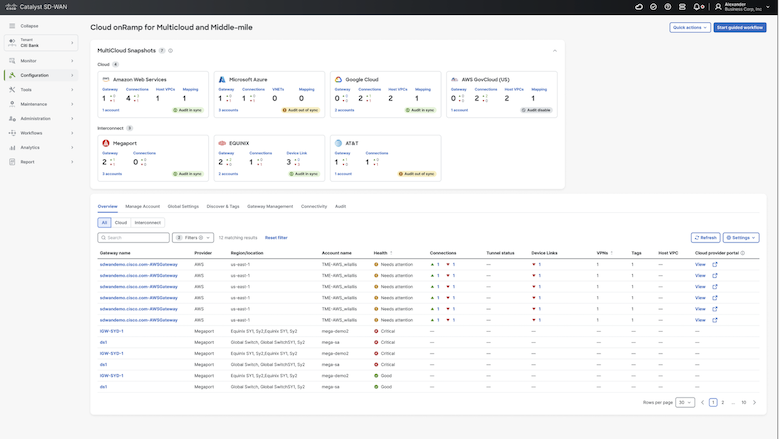Click Start guided workflow button
Screen dimensions: 780x439
pyautogui.click(x=740, y=27)
